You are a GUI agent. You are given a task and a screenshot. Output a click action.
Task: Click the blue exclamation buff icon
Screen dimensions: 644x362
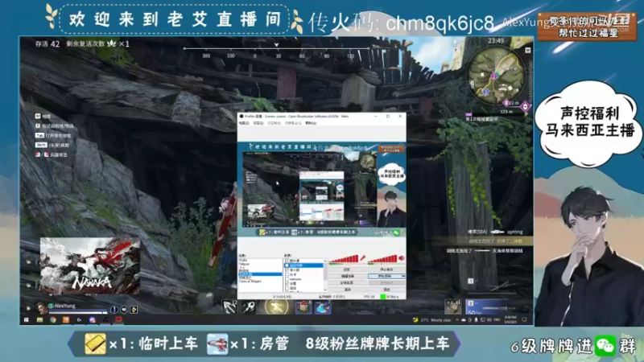(114, 310)
